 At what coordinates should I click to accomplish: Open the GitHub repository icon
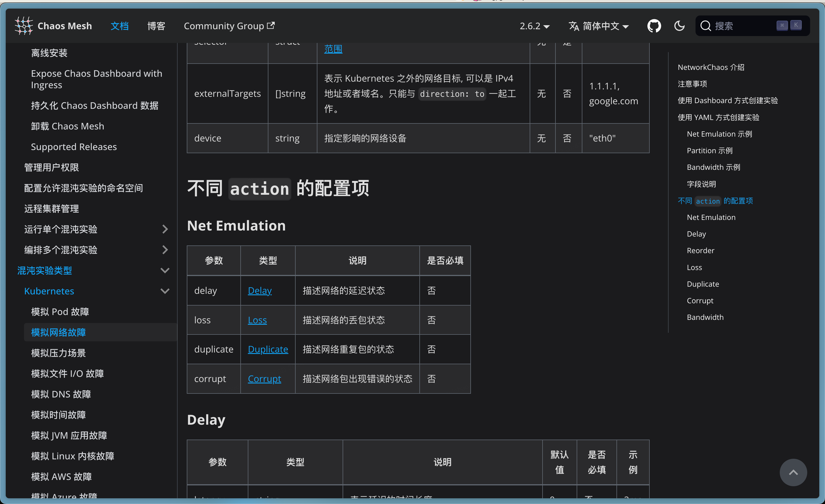654,26
